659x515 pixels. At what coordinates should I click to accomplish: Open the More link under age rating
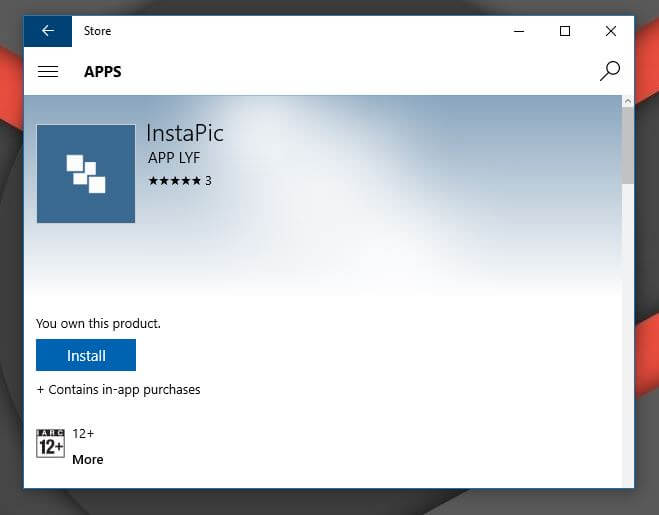point(87,460)
